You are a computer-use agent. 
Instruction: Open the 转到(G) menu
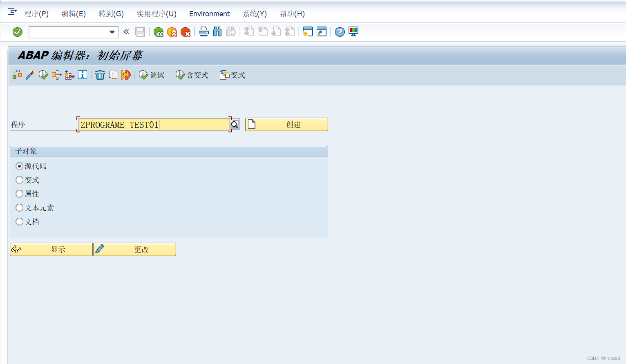coord(111,14)
